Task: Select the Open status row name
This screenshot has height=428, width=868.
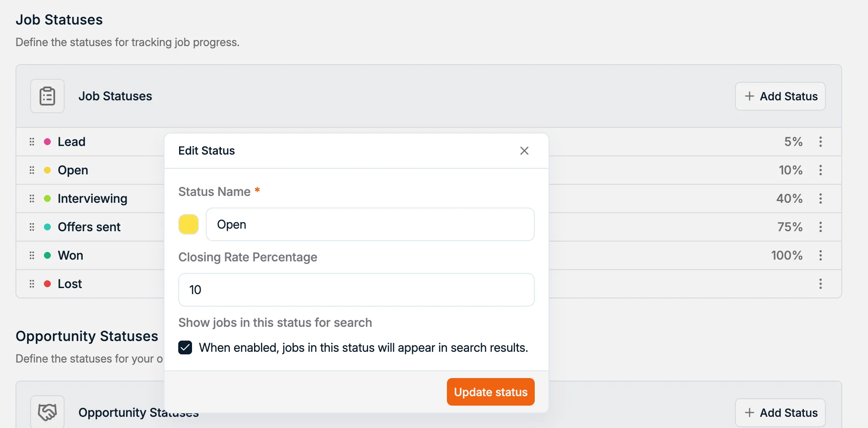Action: (73, 171)
